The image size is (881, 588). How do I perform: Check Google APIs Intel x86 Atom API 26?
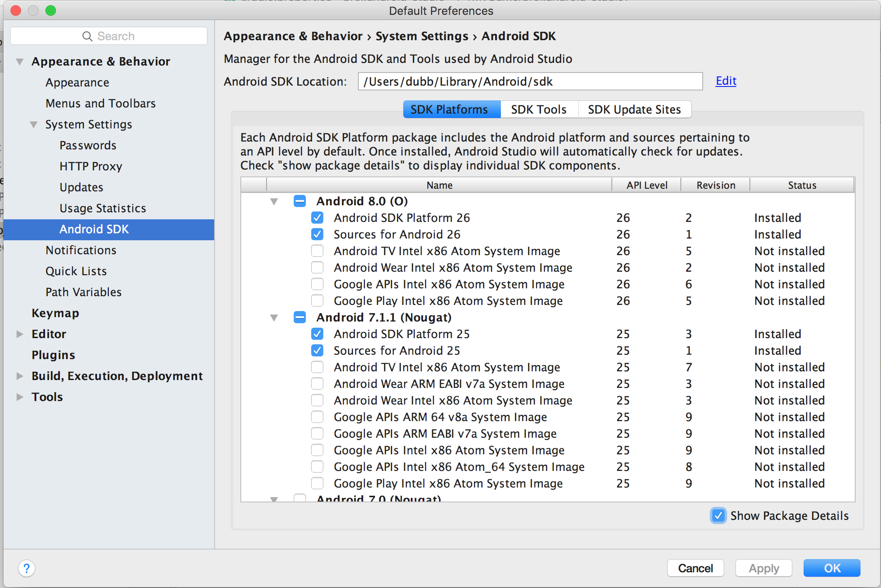pyautogui.click(x=317, y=284)
